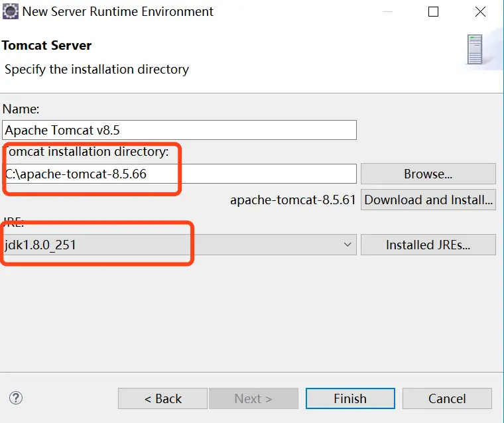Viewport: 504px width, 423px height.
Task: Click the "Specify the installation directory" description
Action: (x=97, y=69)
